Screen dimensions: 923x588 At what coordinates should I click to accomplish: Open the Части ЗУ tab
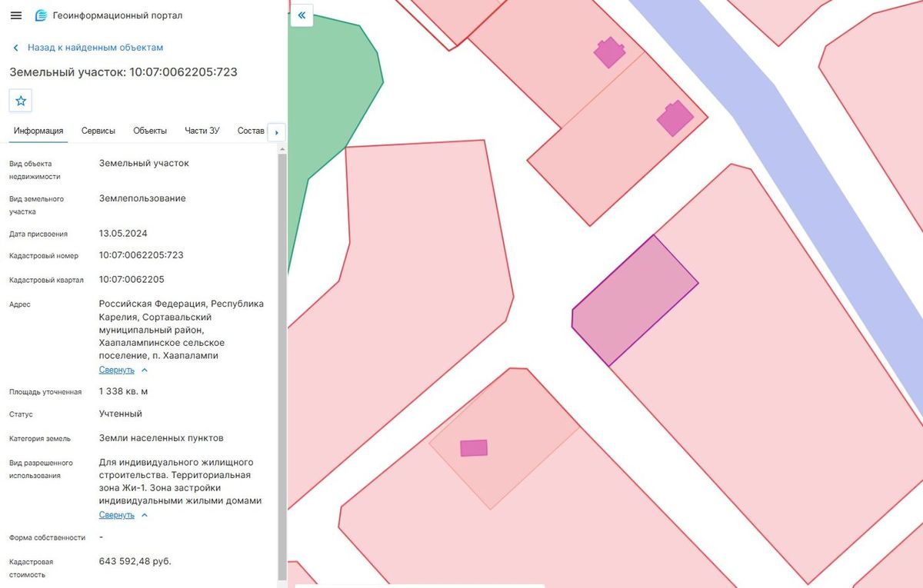pyautogui.click(x=202, y=131)
